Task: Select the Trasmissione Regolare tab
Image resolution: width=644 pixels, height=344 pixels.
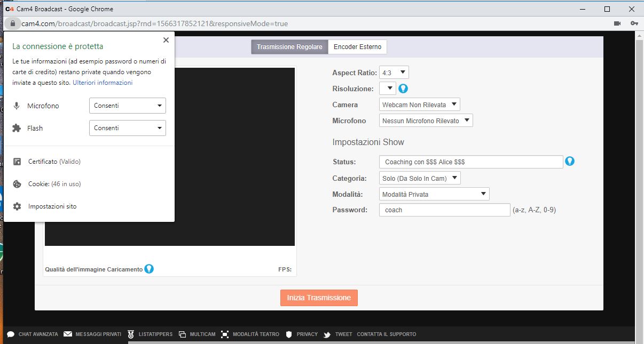Action: click(x=289, y=47)
